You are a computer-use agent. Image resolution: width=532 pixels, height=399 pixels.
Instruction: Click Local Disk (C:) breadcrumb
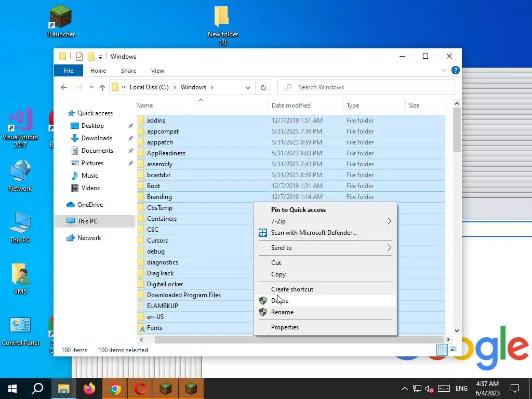(x=149, y=87)
